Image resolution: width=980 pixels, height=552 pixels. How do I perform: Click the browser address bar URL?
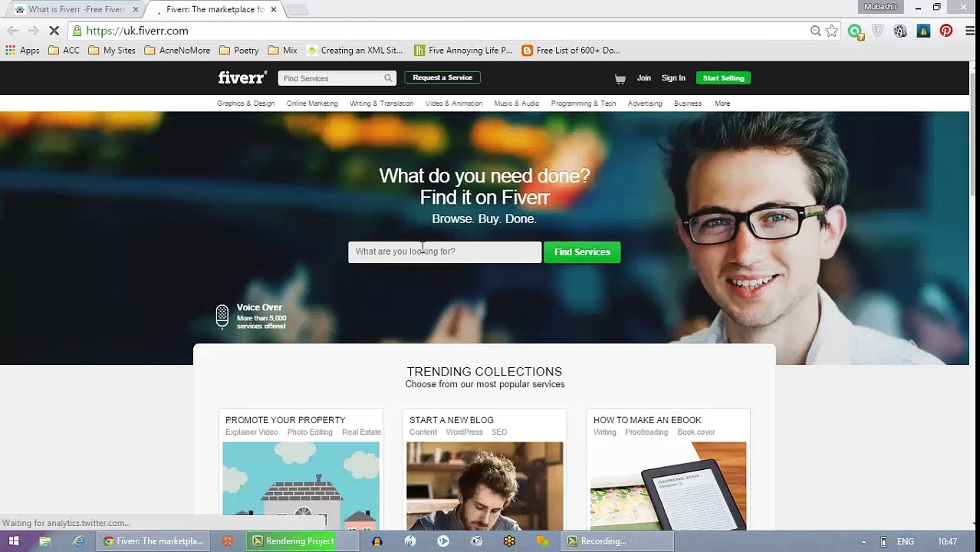click(x=137, y=31)
